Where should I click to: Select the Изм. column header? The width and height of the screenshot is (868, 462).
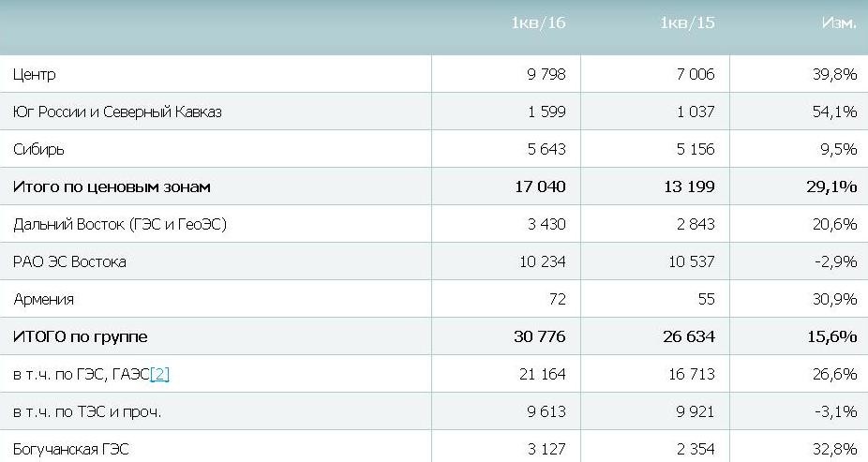pos(838,23)
